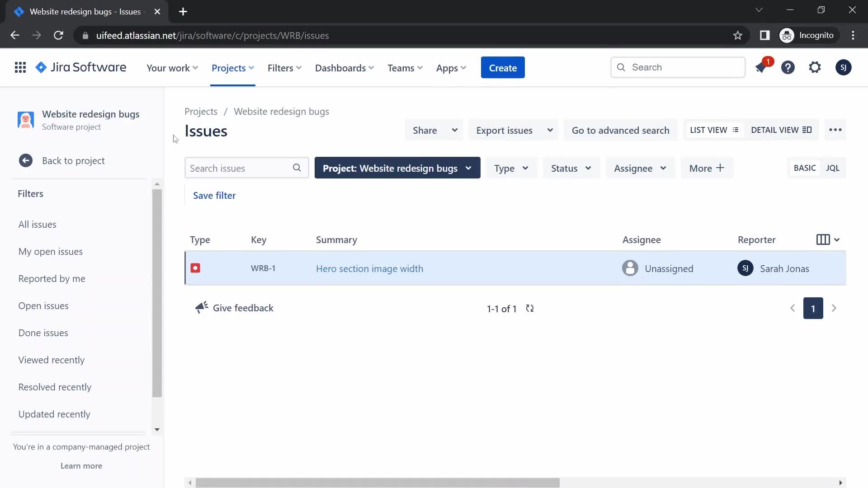The width and height of the screenshot is (868, 488).
Task: Click the refresh results icon
Action: coord(530,308)
